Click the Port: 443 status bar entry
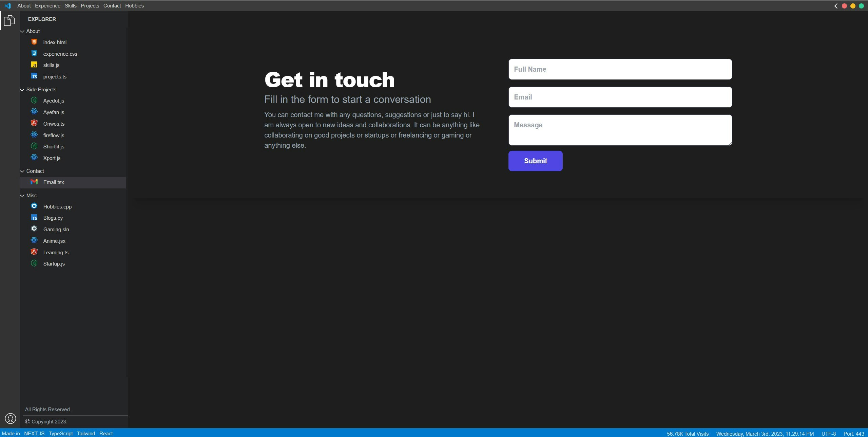868x437 pixels. tap(853, 434)
